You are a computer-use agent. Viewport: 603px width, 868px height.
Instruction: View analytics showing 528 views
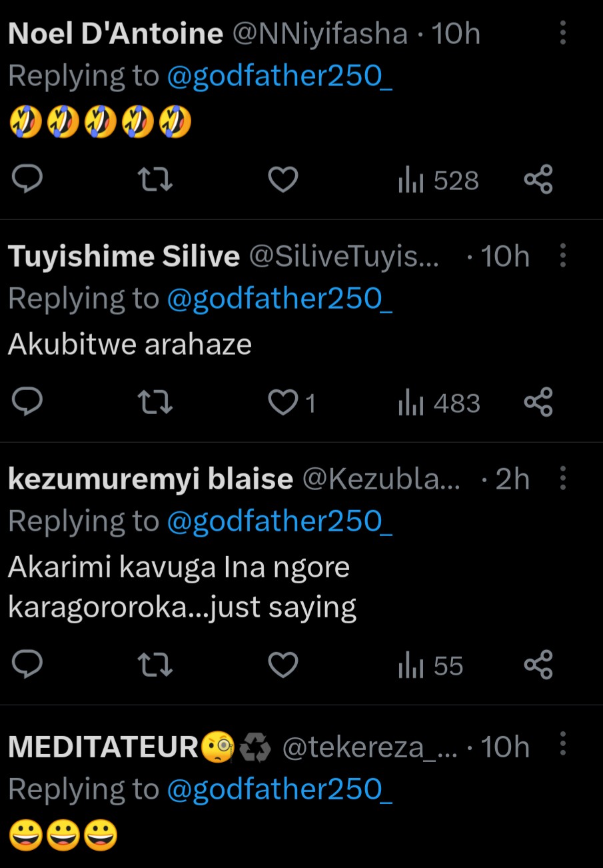[438, 181]
